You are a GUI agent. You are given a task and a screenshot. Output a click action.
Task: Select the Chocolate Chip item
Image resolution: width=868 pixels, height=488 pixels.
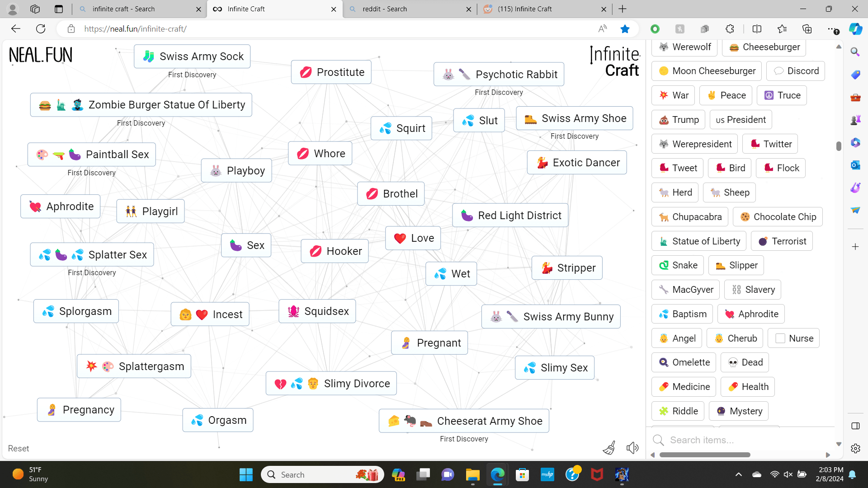[x=778, y=216]
